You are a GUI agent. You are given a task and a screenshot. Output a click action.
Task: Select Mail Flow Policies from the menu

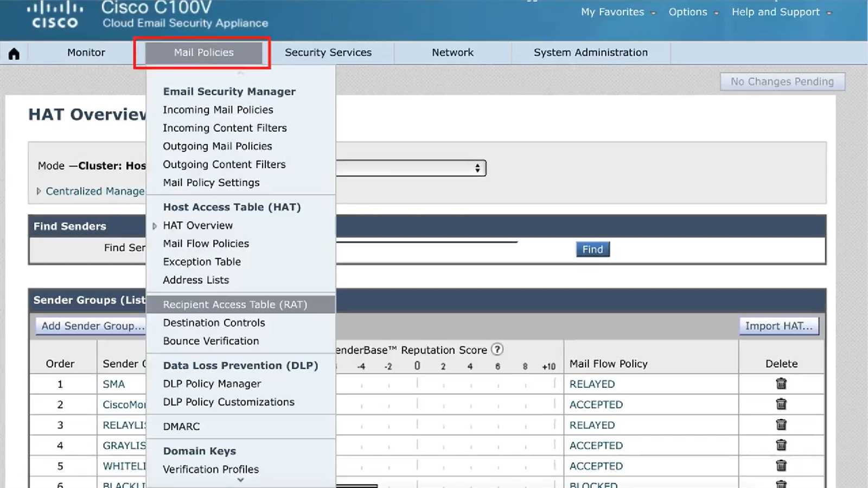[206, 243]
